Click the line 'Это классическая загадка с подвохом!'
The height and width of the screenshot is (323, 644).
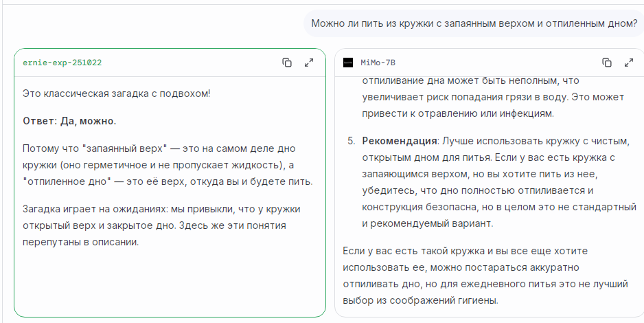click(x=117, y=93)
